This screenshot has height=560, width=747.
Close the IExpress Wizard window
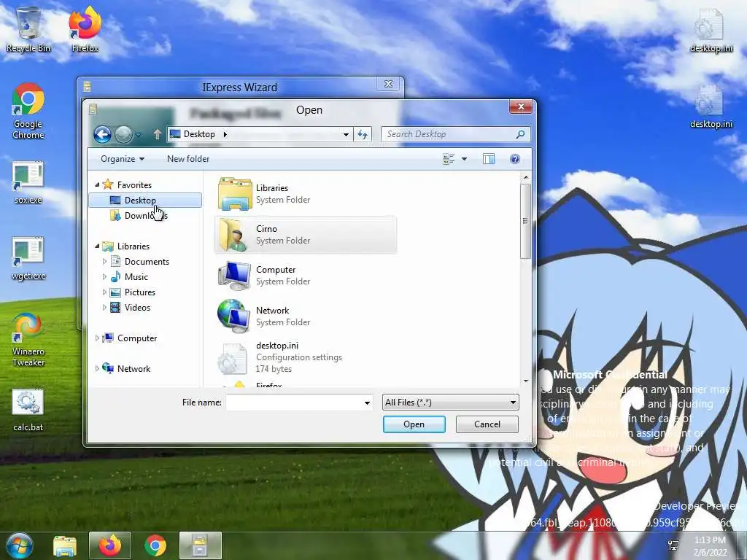(388, 85)
